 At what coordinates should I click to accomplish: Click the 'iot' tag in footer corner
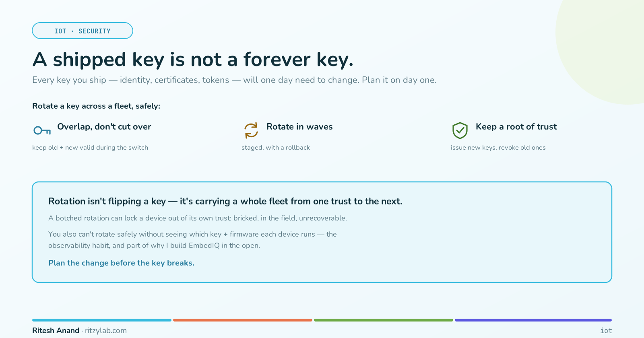click(x=606, y=330)
